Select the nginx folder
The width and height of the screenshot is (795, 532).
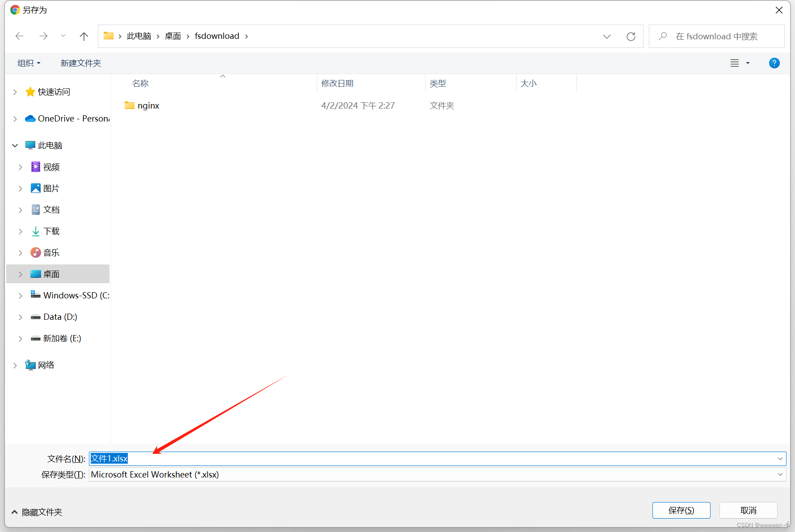(148, 105)
